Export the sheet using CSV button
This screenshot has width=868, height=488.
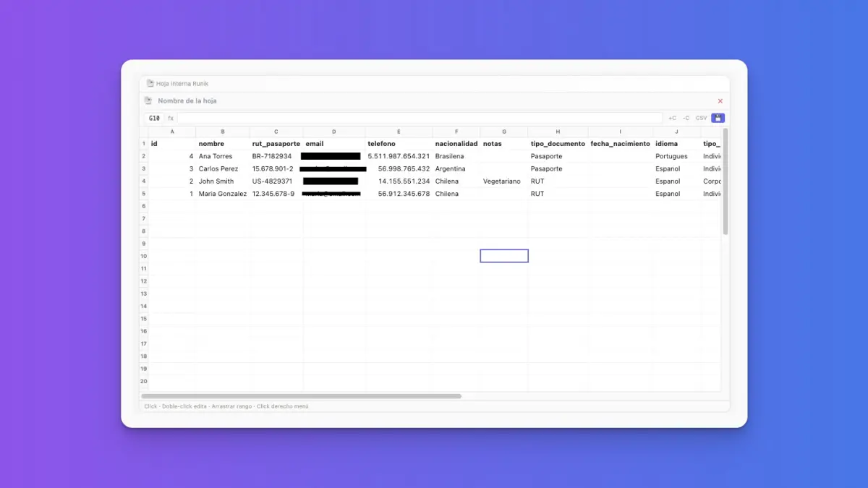point(701,118)
